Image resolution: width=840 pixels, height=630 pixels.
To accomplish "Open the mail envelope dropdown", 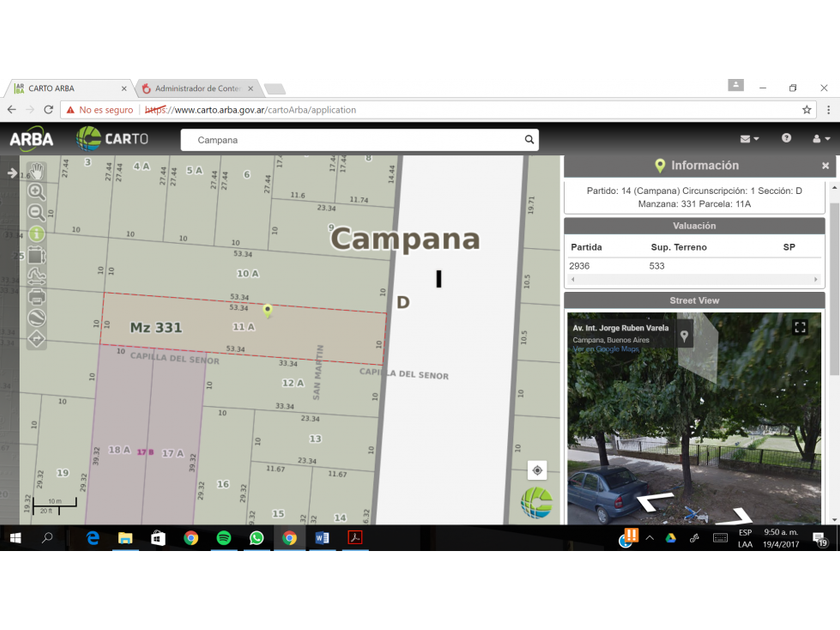I will coord(748,139).
